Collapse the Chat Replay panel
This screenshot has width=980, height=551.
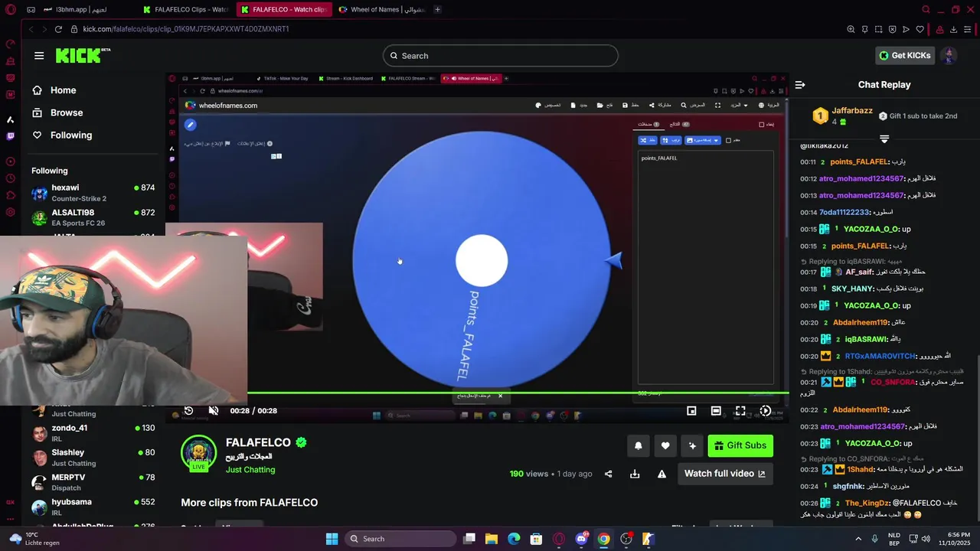(x=800, y=85)
